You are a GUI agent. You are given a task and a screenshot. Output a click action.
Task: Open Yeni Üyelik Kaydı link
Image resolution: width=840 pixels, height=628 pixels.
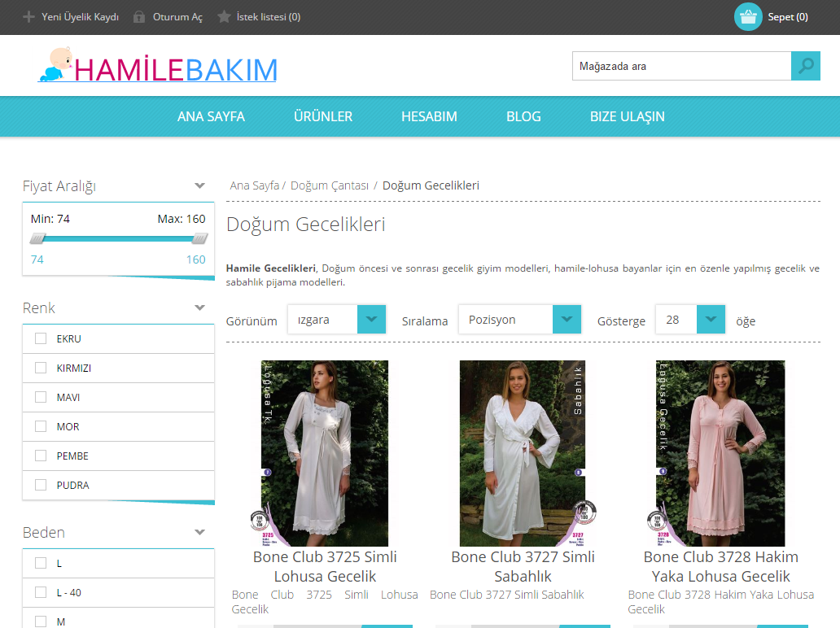(x=80, y=17)
